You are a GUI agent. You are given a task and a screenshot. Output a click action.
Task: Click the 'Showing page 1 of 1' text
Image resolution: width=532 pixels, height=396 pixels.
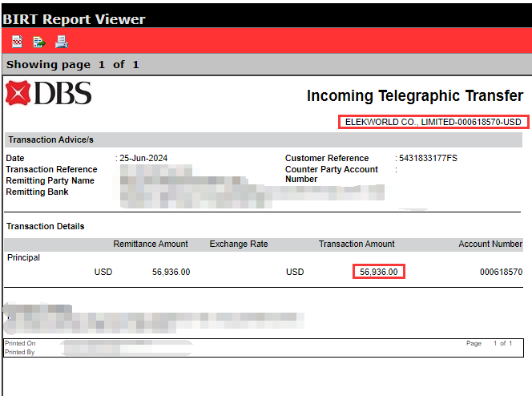pyautogui.click(x=73, y=64)
